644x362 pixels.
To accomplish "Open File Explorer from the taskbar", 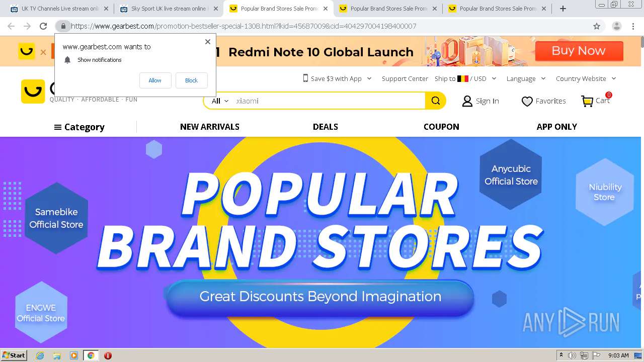I will click(57, 355).
